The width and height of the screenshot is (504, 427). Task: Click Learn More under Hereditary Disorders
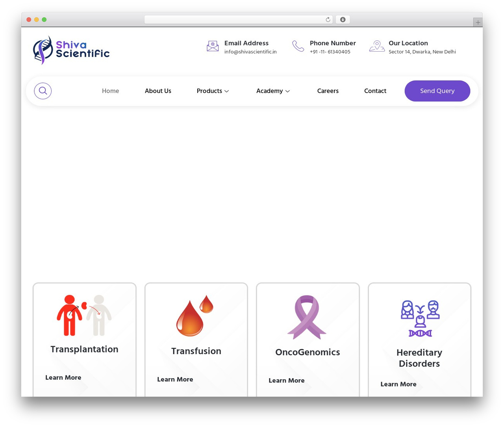coord(398,384)
